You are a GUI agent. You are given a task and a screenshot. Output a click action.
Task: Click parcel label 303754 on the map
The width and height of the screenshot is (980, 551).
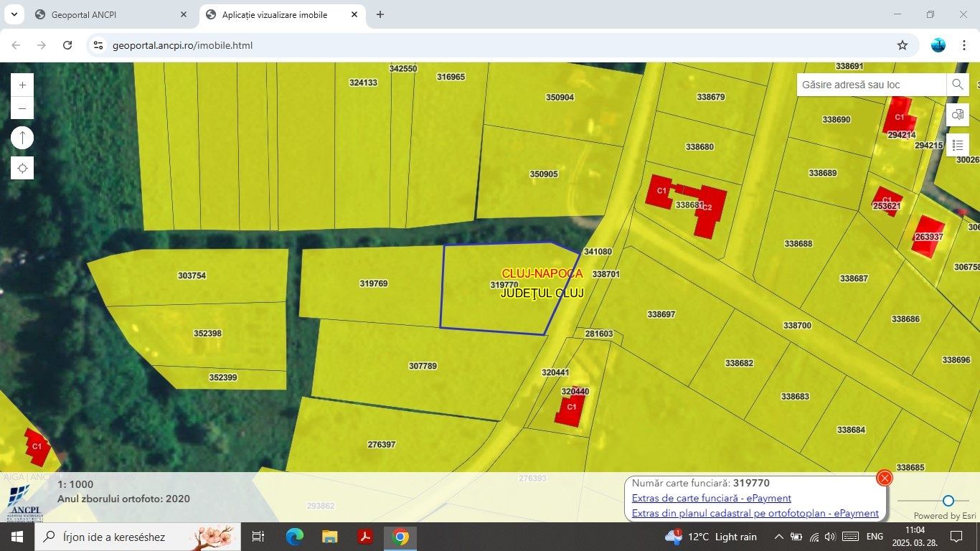(192, 275)
